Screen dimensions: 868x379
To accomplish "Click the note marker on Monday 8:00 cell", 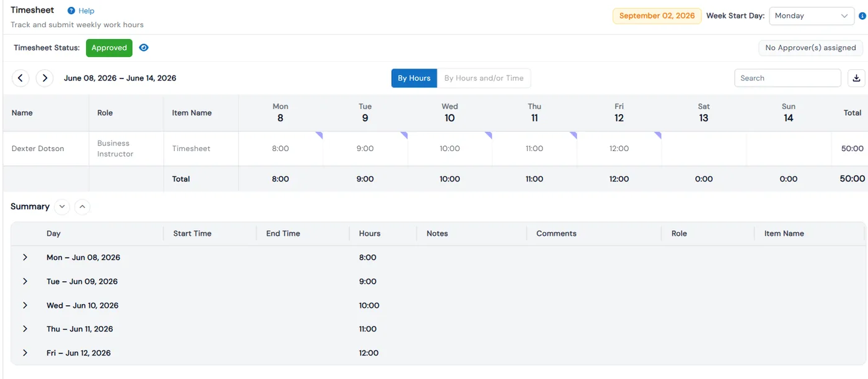I will tap(320, 134).
